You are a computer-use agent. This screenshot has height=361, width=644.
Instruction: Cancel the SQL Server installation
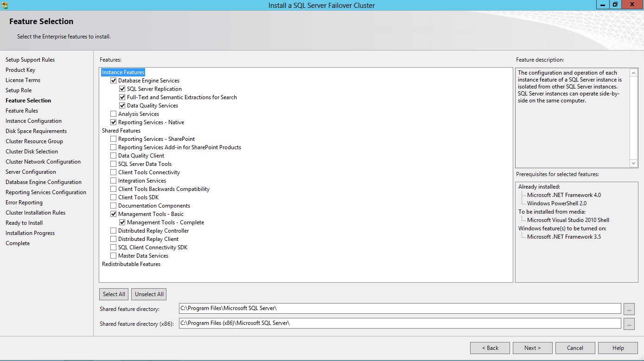[575, 348]
